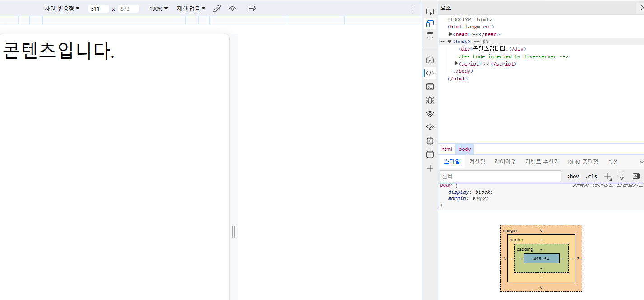Close the 요소 panel with the X
Screen dimensions: 644x300
(641, 8)
